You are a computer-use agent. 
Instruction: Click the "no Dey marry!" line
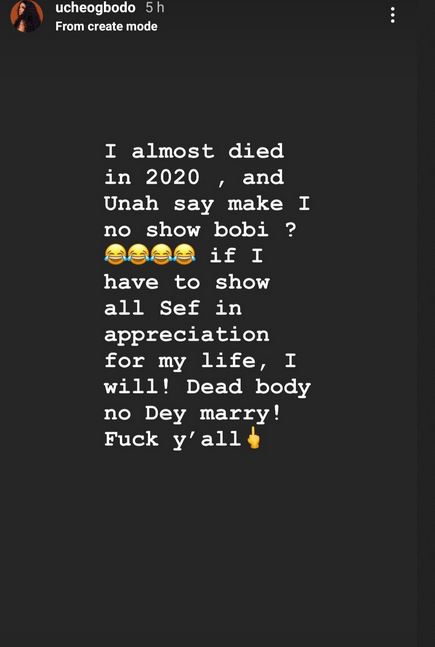[x=193, y=414]
